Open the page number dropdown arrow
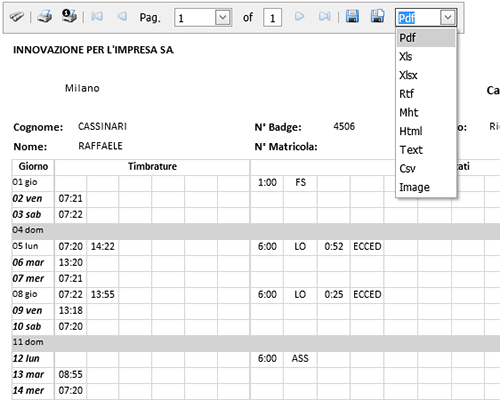 pos(223,17)
